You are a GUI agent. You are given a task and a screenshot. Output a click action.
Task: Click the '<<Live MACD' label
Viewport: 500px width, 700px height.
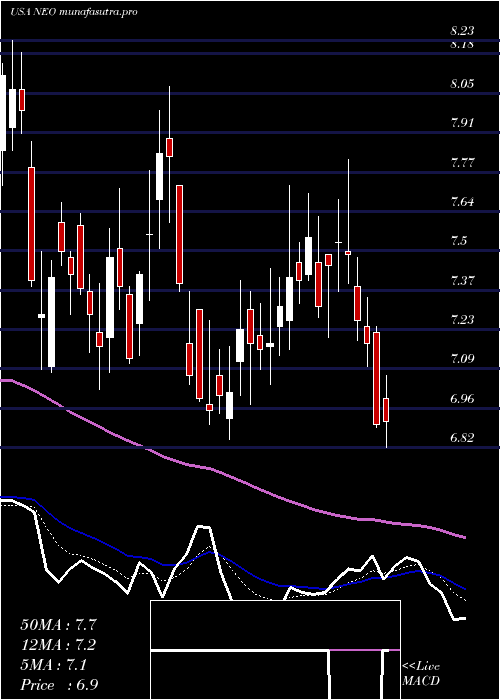point(421,673)
